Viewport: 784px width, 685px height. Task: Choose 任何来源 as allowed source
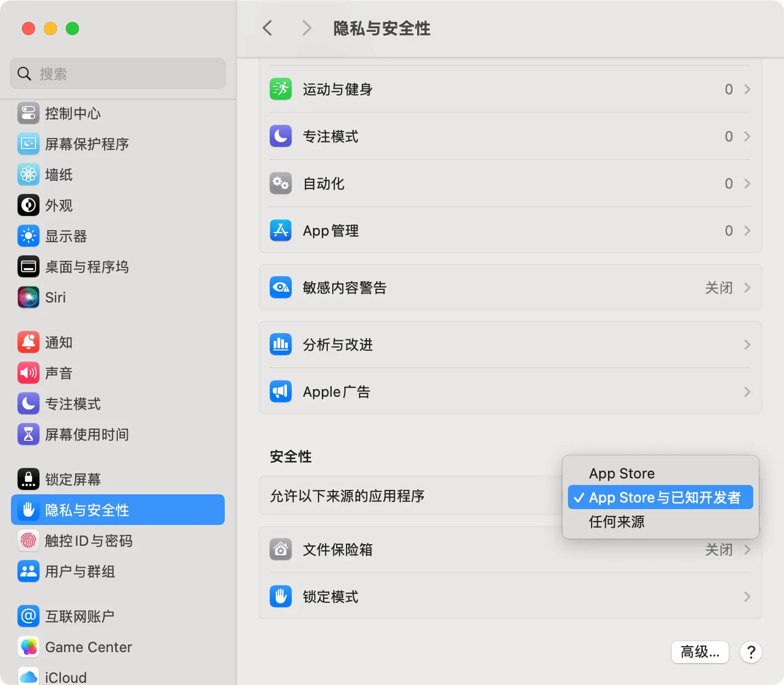[x=616, y=521]
